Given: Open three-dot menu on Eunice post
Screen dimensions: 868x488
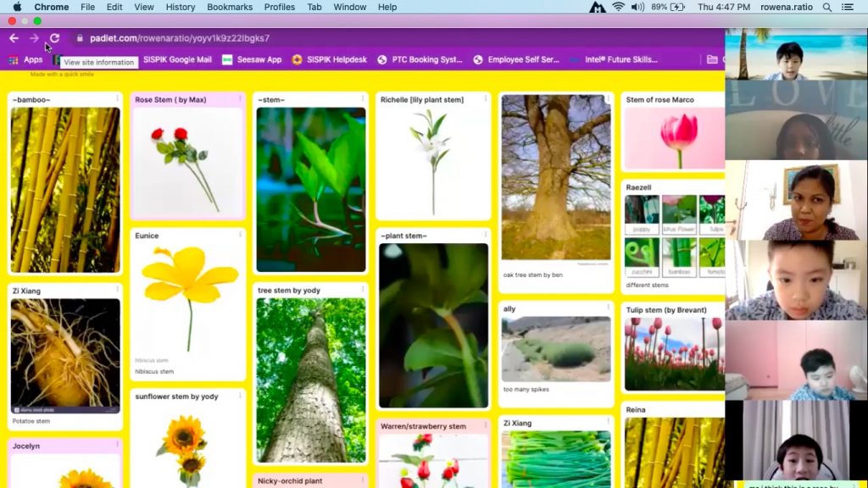Looking at the screenshot, I should [240, 236].
